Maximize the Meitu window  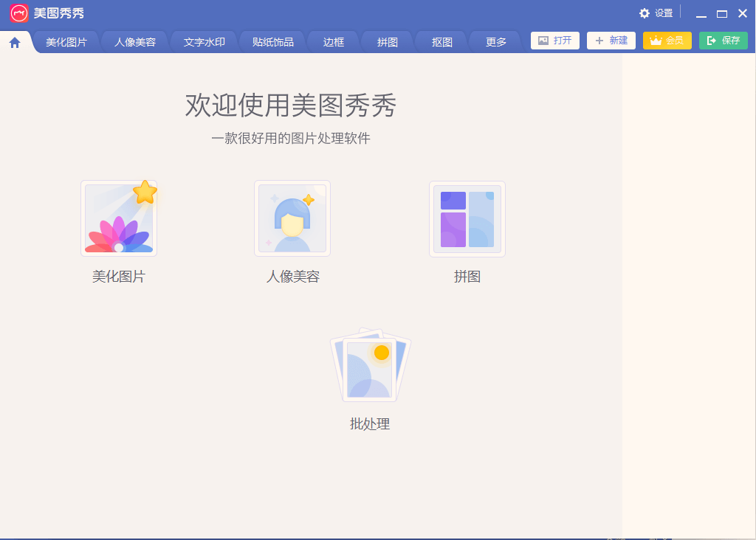[x=722, y=13]
